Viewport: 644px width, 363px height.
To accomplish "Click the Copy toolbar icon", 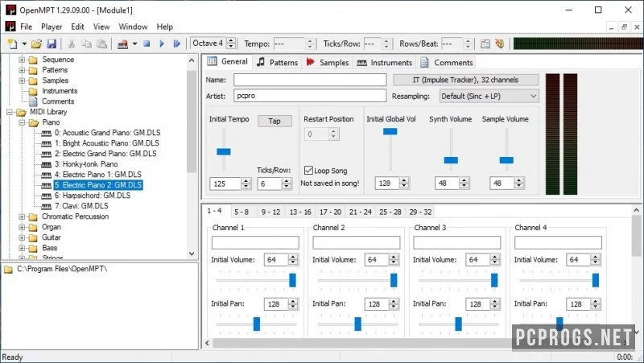I will pos(86,43).
